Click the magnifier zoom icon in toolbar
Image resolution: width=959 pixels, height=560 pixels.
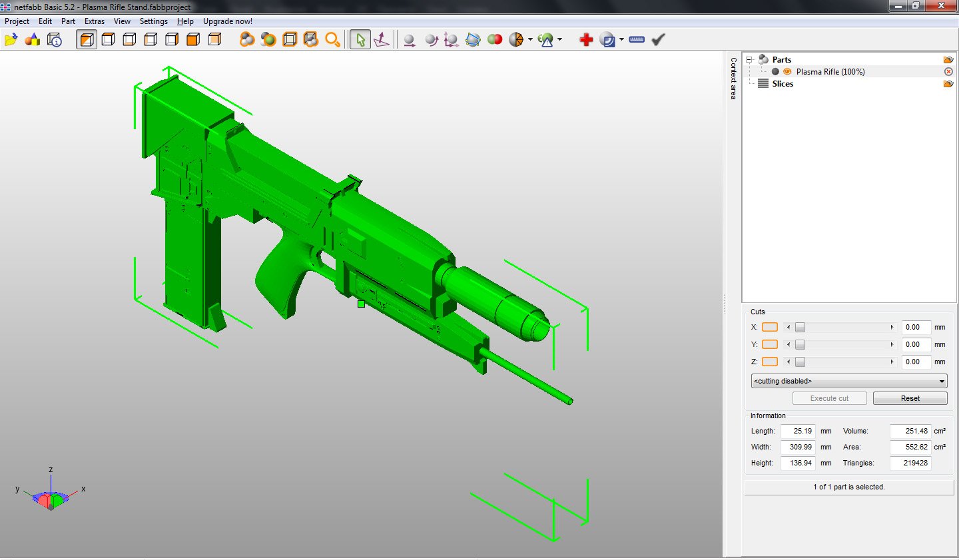[332, 40]
